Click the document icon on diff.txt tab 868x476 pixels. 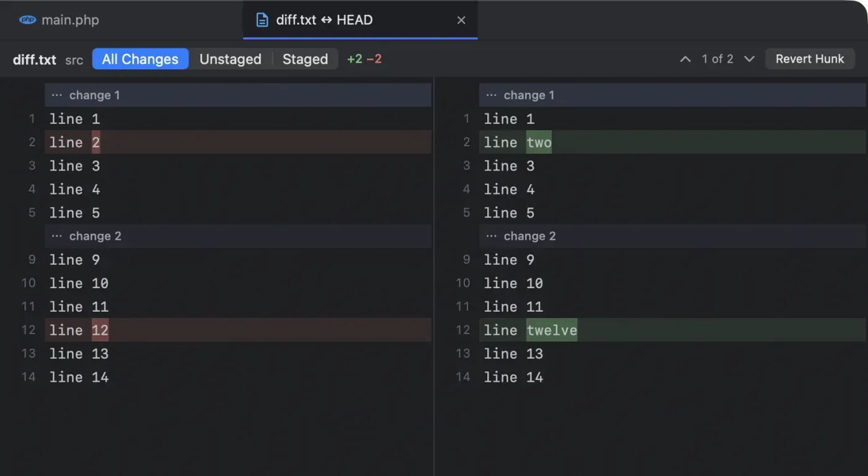[262, 20]
